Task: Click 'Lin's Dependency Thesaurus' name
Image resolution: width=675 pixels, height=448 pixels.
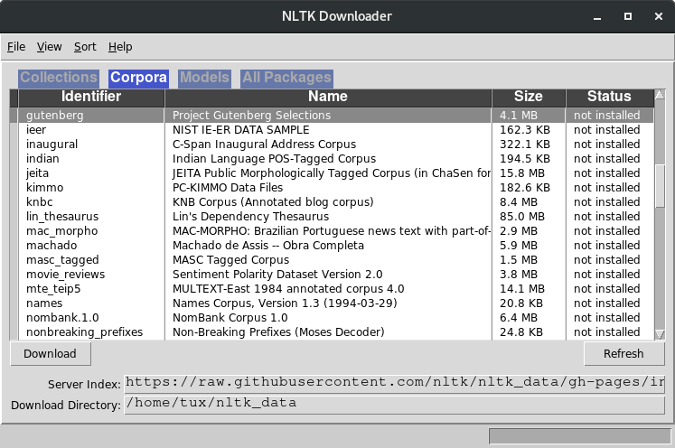Action: 251,216
